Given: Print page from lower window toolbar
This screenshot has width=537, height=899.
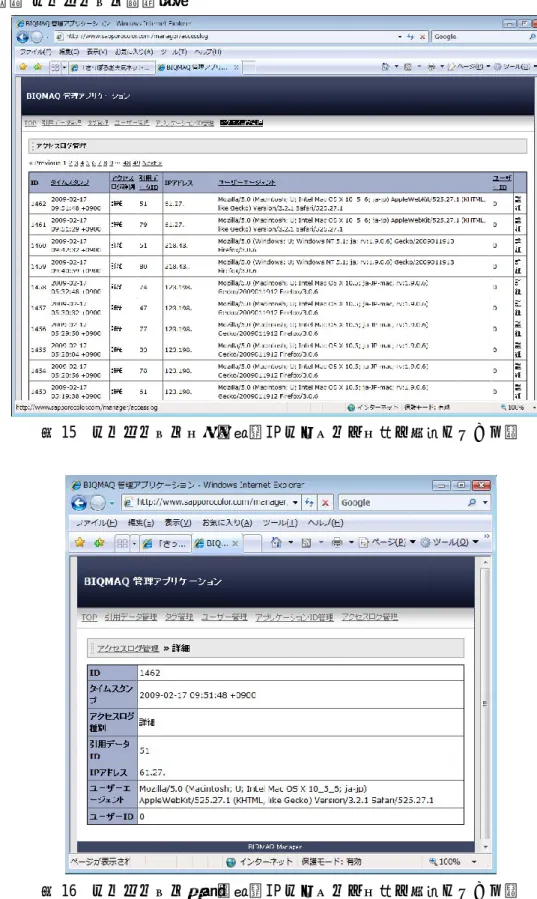Looking at the screenshot, I should click(337, 542).
